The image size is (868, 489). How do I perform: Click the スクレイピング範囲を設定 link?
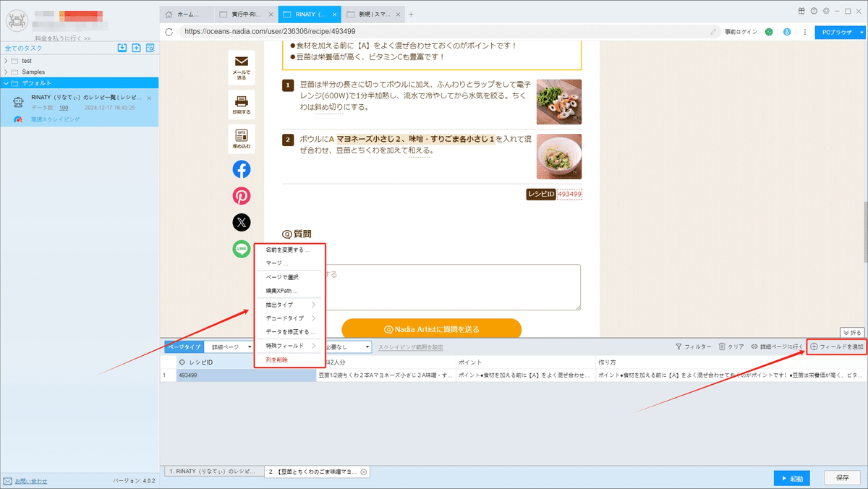click(x=411, y=347)
